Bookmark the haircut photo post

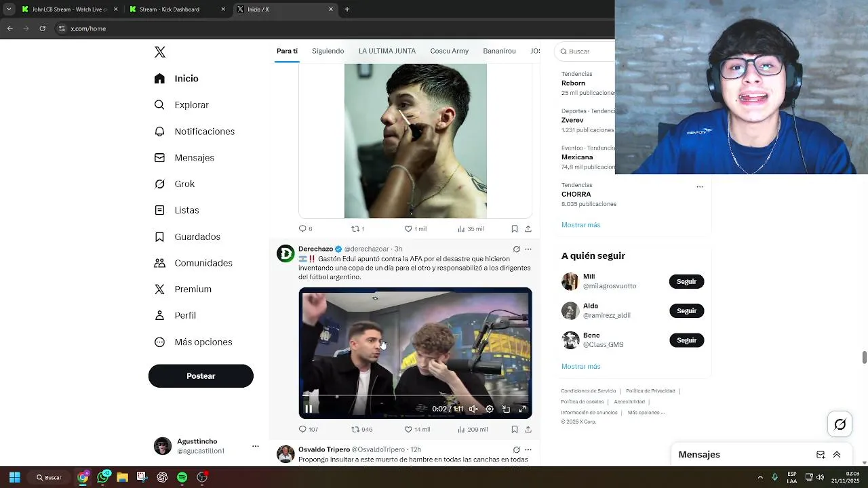[515, 229]
